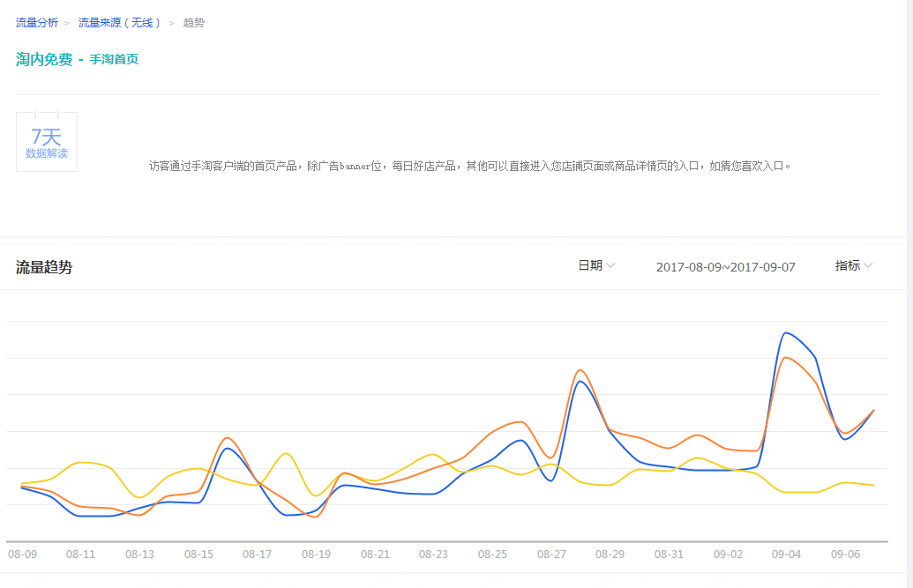Open the 7天 数据解读 calendar icon
Viewport: 913px width, 588px height.
(47, 141)
